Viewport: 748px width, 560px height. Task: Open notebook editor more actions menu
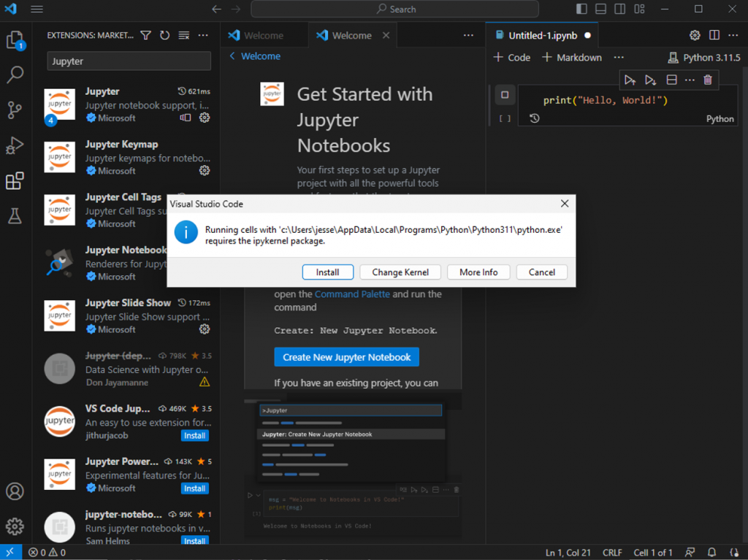click(733, 35)
